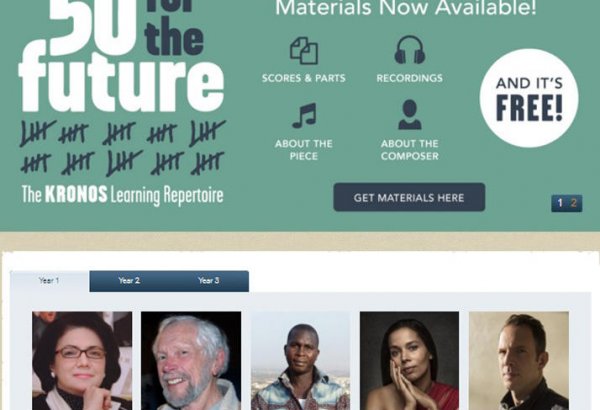Go to banner slide 2
600x410 pixels.
click(574, 203)
